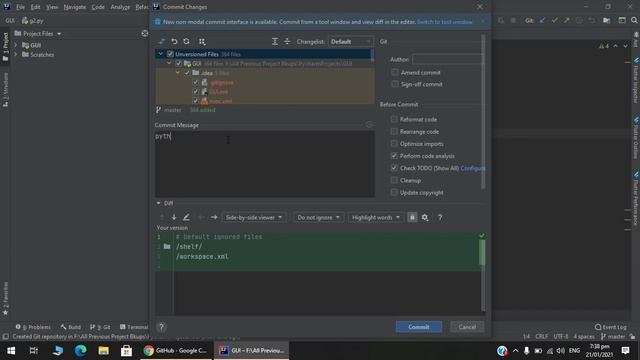Disable Perform code analysis checkbox
640x360 pixels.
pyautogui.click(x=394, y=156)
